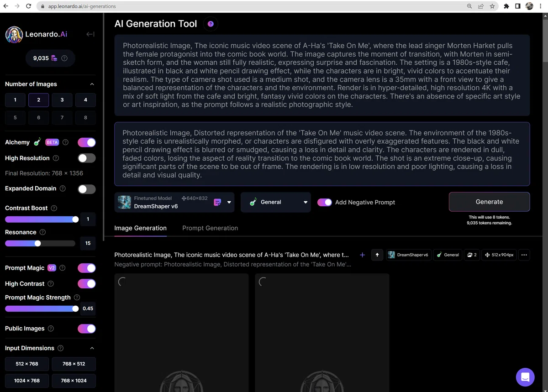Set number of images to 4
The height and width of the screenshot is (392, 548).
pos(85,100)
